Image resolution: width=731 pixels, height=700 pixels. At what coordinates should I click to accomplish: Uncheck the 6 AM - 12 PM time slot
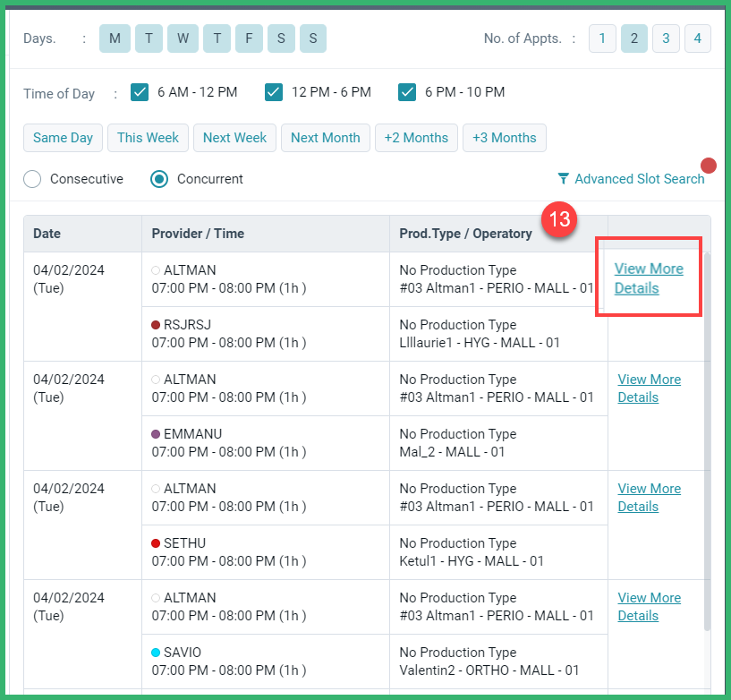click(140, 91)
